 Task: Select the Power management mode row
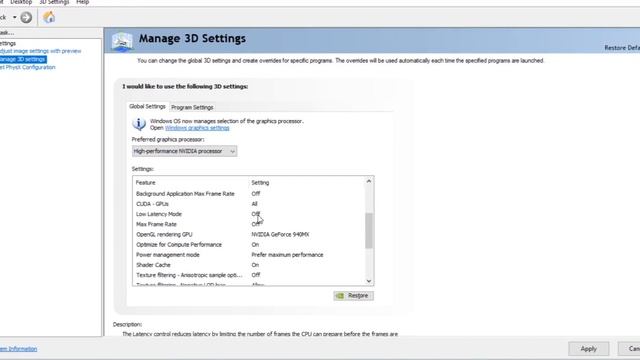248,255
